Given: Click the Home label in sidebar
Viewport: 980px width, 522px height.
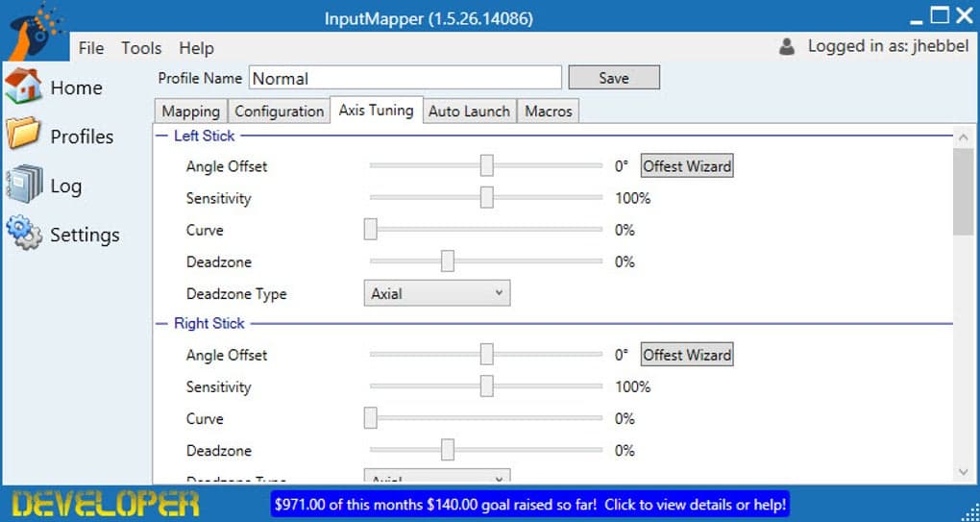Looking at the screenshot, I should click(x=76, y=87).
